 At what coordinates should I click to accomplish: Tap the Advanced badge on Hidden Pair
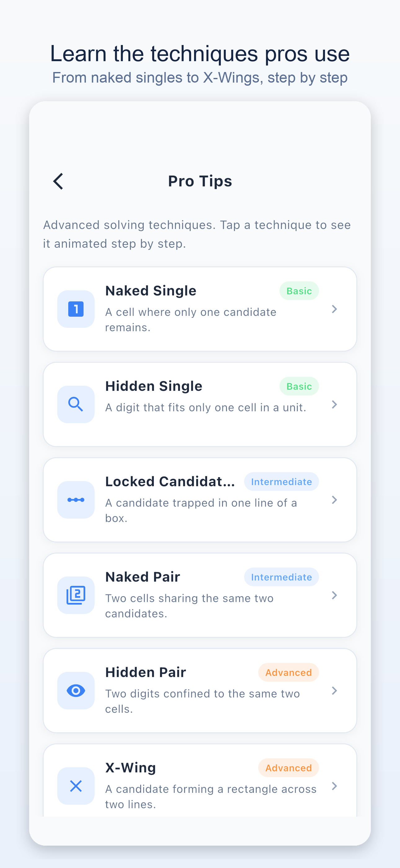pyautogui.click(x=288, y=672)
